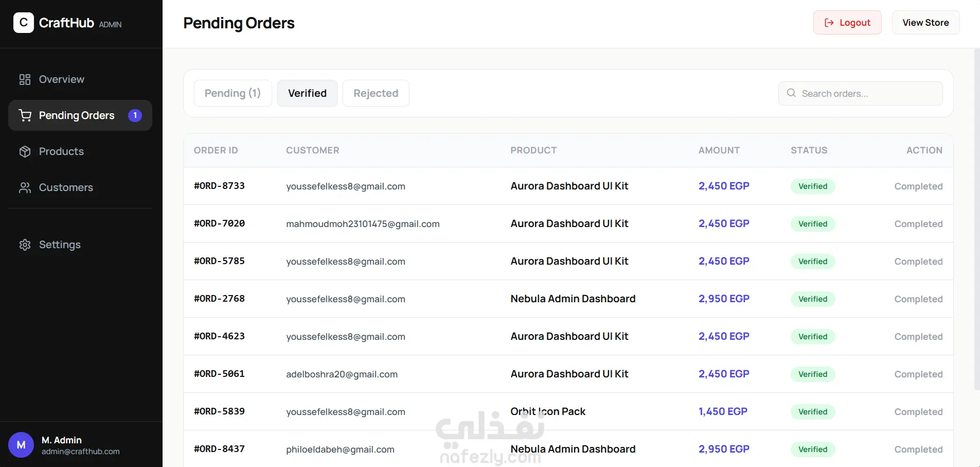The height and width of the screenshot is (467, 980).
Task: Open Pending Orders in the sidebar
Action: [x=80, y=115]
